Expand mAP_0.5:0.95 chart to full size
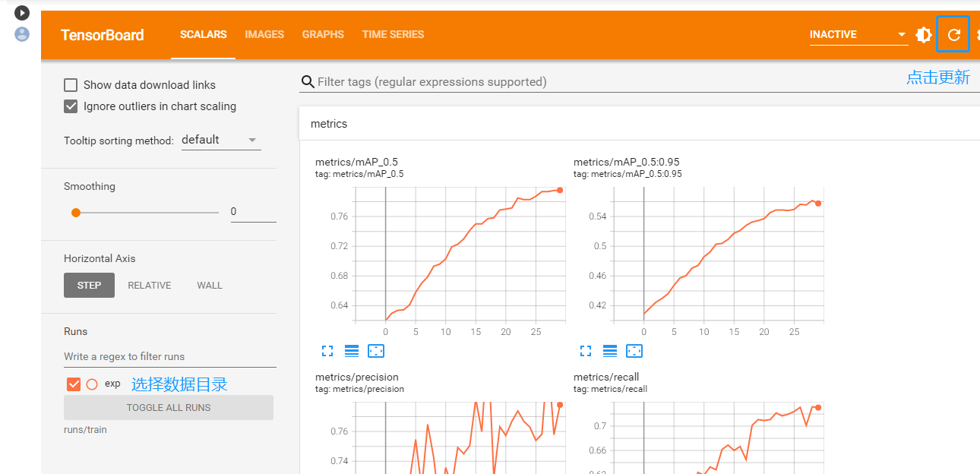Image resolution: width=980 pixels, height=474 pixels. (x=586, y=350)
